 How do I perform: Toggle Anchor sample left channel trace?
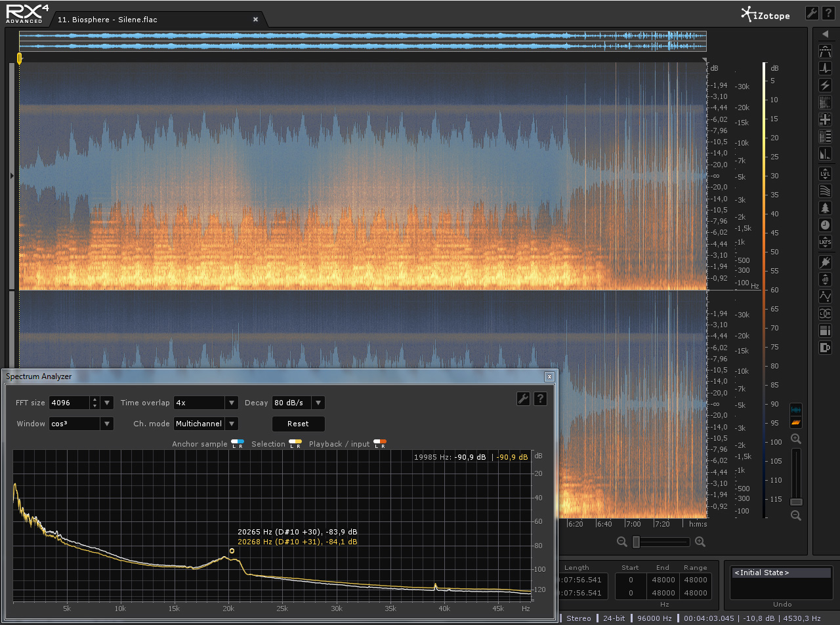tap(234, 443)
